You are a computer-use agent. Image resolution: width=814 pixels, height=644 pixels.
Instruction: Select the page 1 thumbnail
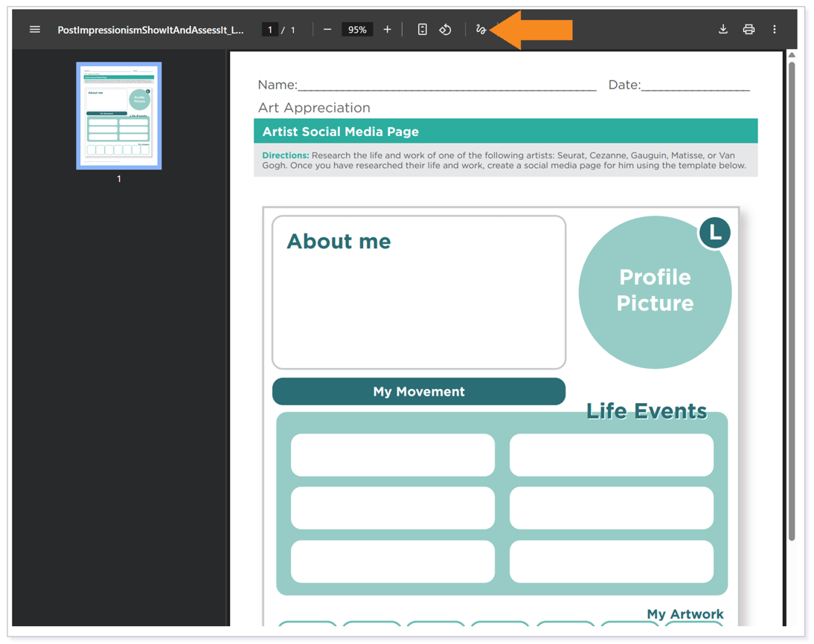pos(118,115)
